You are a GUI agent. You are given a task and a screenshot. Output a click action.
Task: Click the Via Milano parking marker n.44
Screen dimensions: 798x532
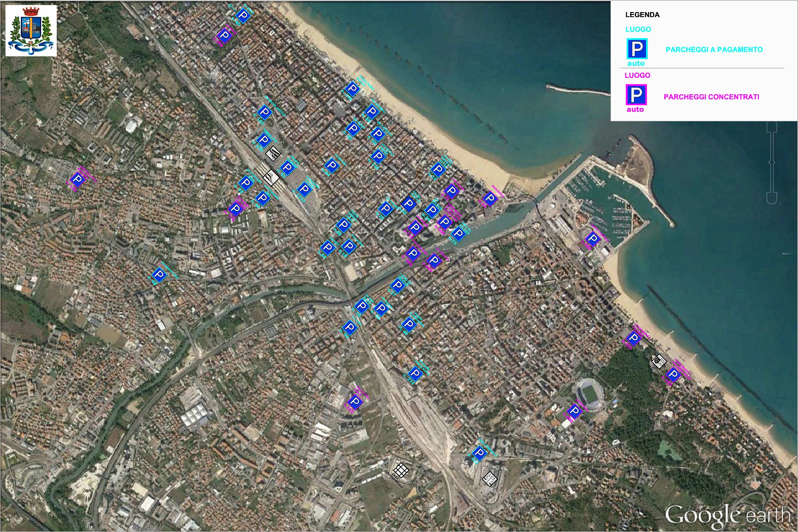coord(332,166)
